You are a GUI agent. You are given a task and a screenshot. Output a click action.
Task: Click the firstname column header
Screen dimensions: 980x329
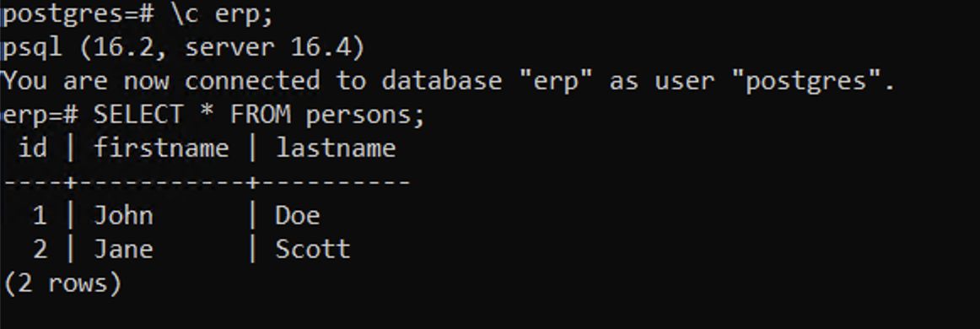(161, 148)
